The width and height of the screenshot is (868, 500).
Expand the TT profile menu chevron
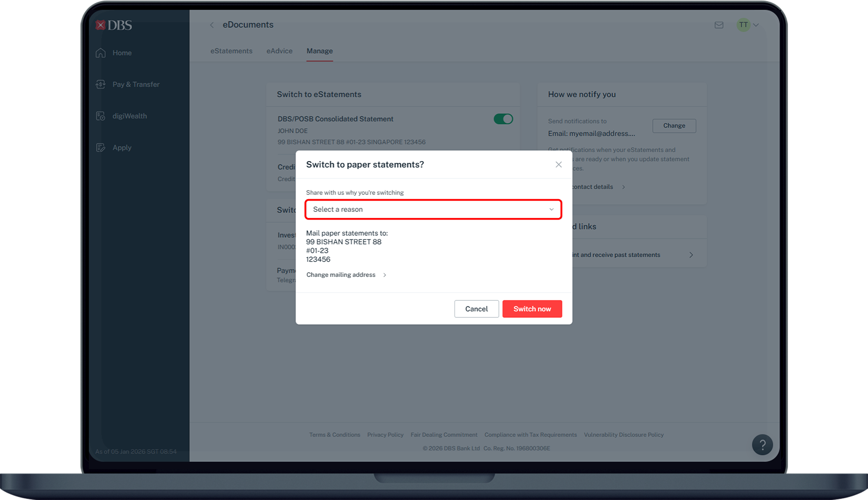point(756,25)
